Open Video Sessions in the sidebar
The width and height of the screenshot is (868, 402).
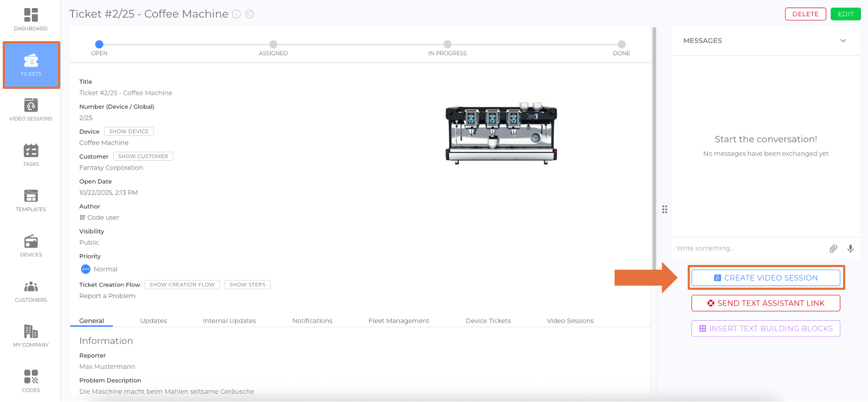(31, 109)
